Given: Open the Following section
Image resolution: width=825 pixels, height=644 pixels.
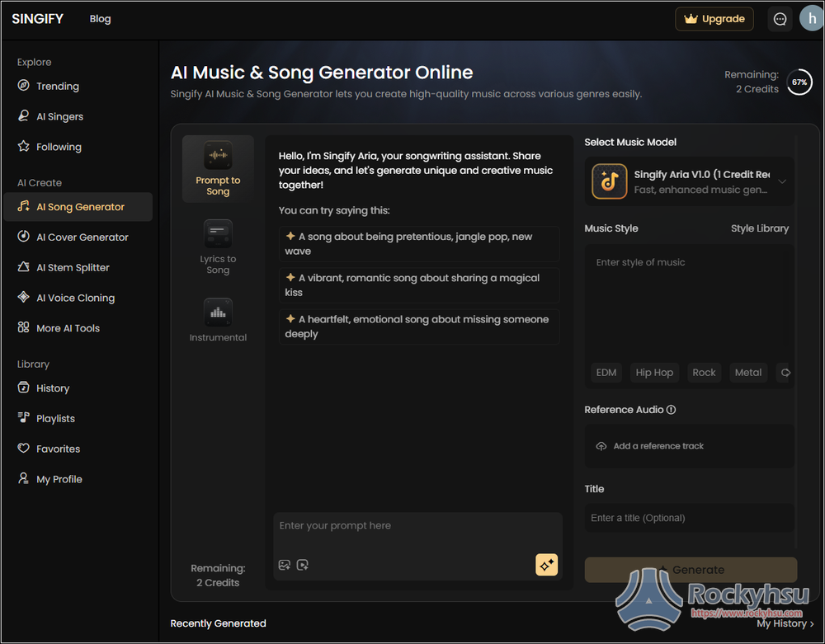Looking at the screenshot, I should coord(49,147).
